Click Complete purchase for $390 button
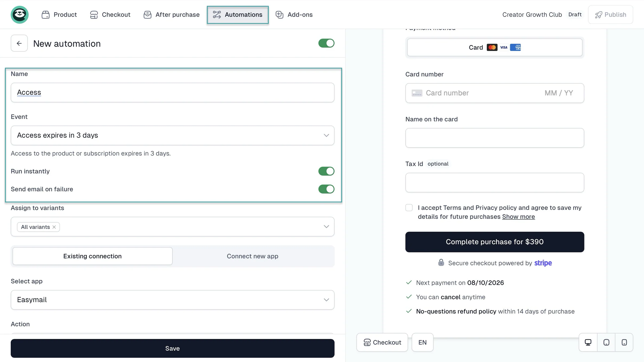644x362 pixels. [495, 242]
